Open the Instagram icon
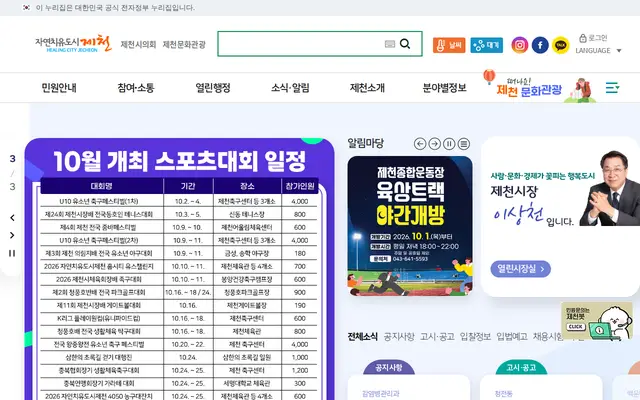The height and width of the screenshot is (400, 640). tap(520, 45)
